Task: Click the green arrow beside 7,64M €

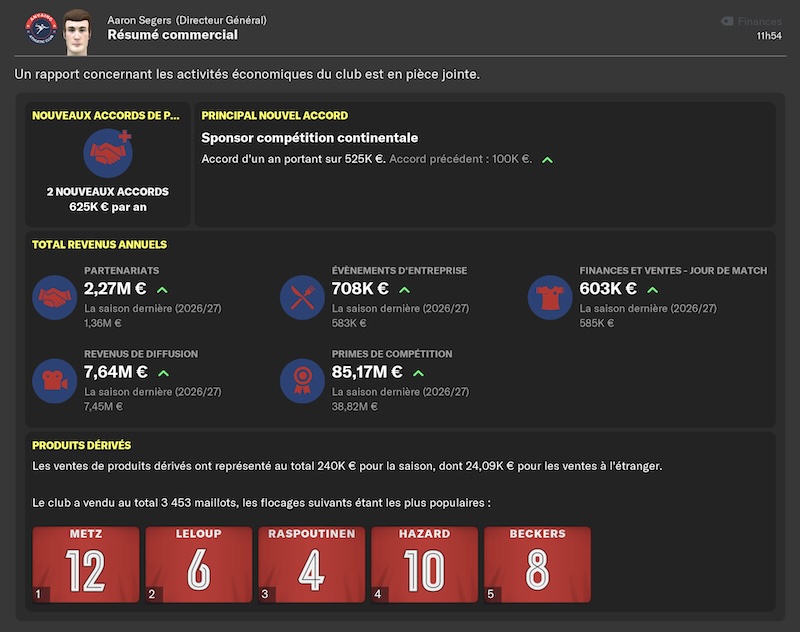Action: [163, 373]
